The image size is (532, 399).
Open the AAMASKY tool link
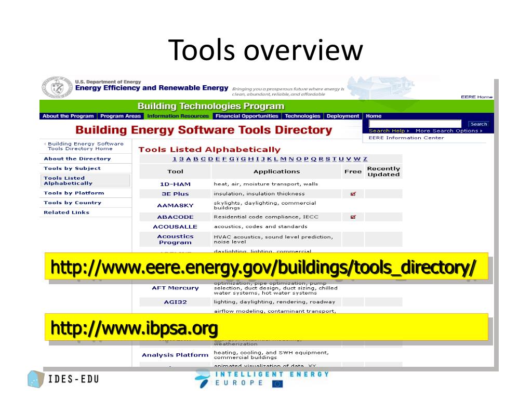coord(175,206)
